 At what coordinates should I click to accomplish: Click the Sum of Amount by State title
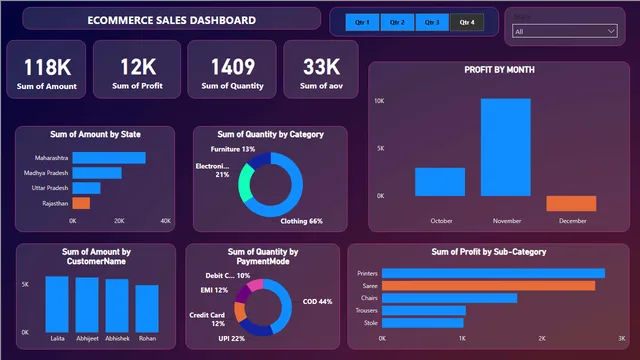click(95, 134)
